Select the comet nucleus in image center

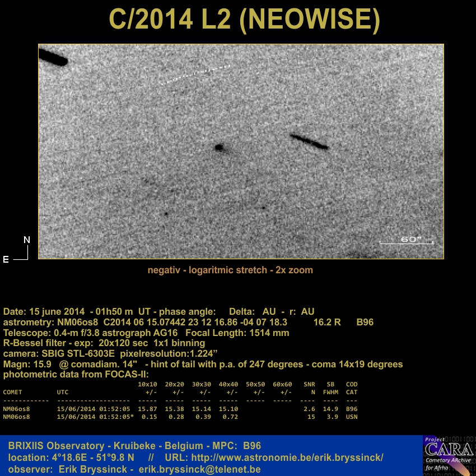point(219,148)
